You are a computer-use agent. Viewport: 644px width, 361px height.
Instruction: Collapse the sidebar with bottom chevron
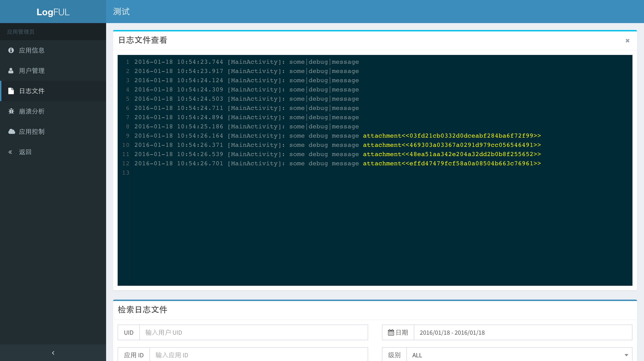tap(53, 353)
